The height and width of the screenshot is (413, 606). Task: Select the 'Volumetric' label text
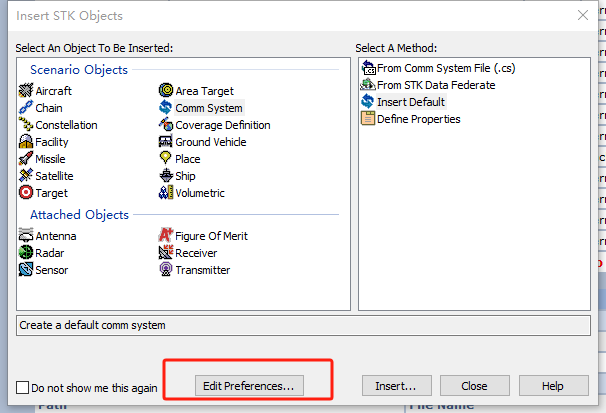[x=200, y=193]
